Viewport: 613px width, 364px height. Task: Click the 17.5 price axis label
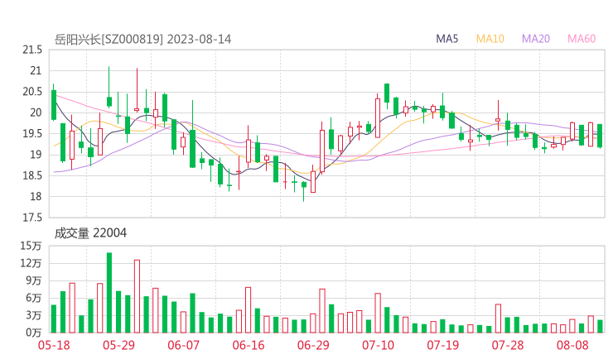[x=32, y=218]
